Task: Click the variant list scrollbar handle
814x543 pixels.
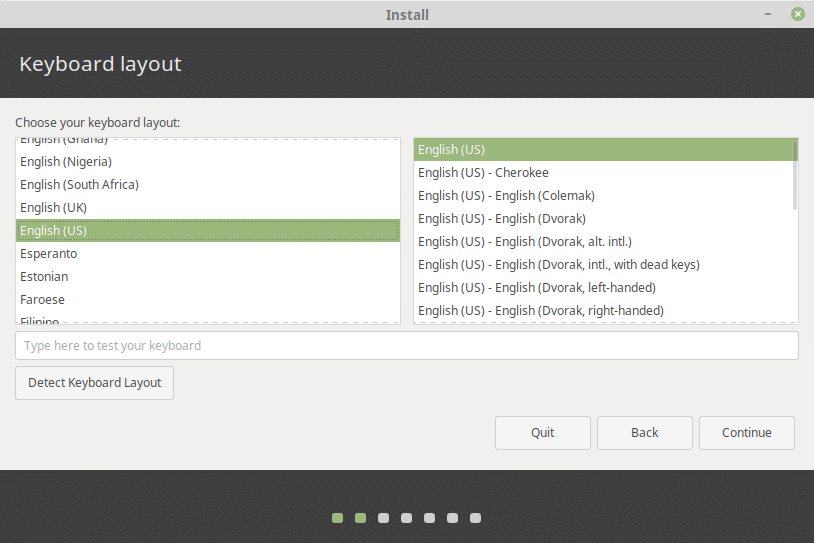Action: [795, 175]
